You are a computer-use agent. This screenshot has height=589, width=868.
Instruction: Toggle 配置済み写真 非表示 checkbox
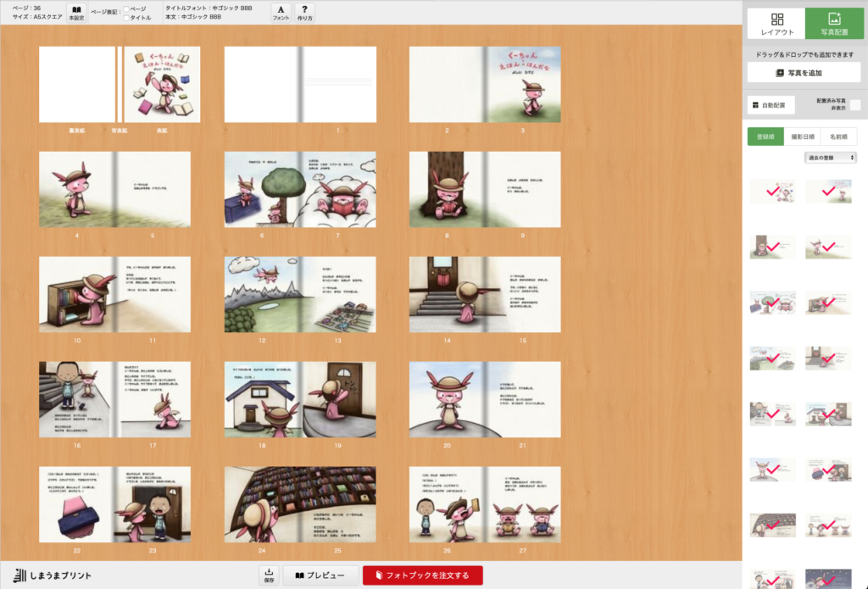(855, 105)
